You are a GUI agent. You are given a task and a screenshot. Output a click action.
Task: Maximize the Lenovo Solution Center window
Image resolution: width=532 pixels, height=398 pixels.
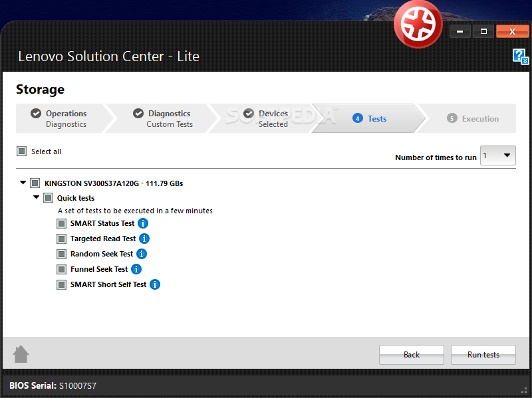tap(483, 31)
